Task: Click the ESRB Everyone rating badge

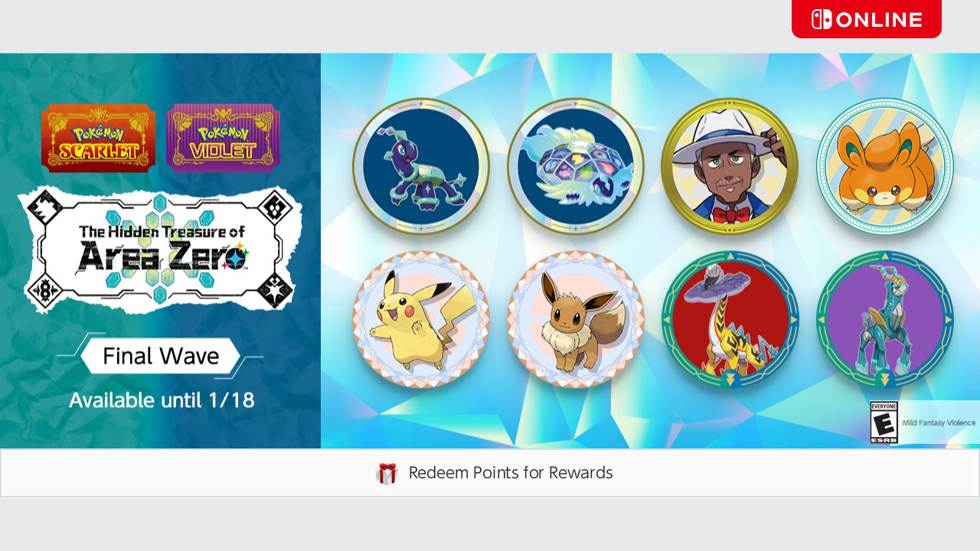Action: click(x=884, y=422)
